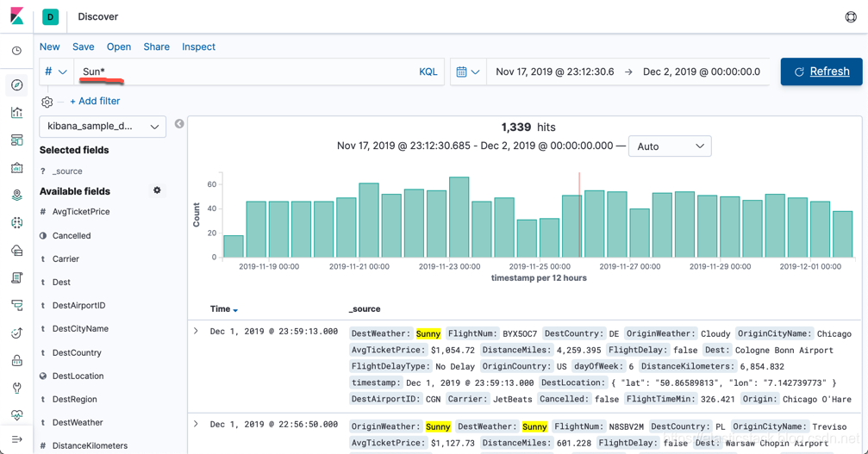Open Visualize chart icon in sidebar
The height and width of the screenshot is (454, 868).
click(17, 112)
